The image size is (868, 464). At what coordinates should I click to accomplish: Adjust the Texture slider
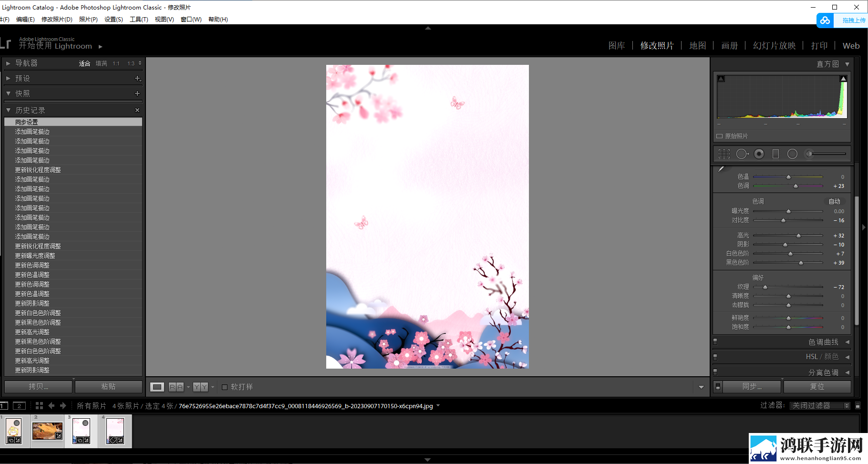[x=788, y=287]
